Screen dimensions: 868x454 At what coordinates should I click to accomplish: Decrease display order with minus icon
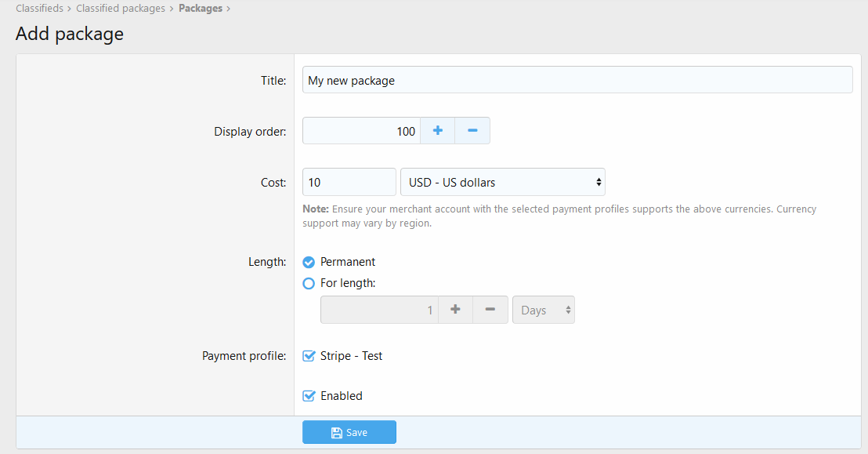pyautogui.click(x=472, y=131)
